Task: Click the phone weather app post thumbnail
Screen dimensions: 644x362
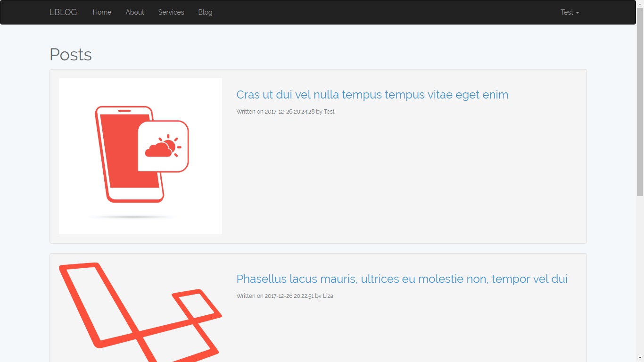Action: tap(140, 156)
